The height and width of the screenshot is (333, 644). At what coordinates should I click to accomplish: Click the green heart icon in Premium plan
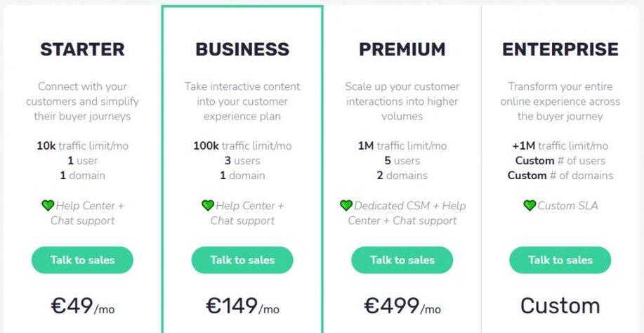346,206
